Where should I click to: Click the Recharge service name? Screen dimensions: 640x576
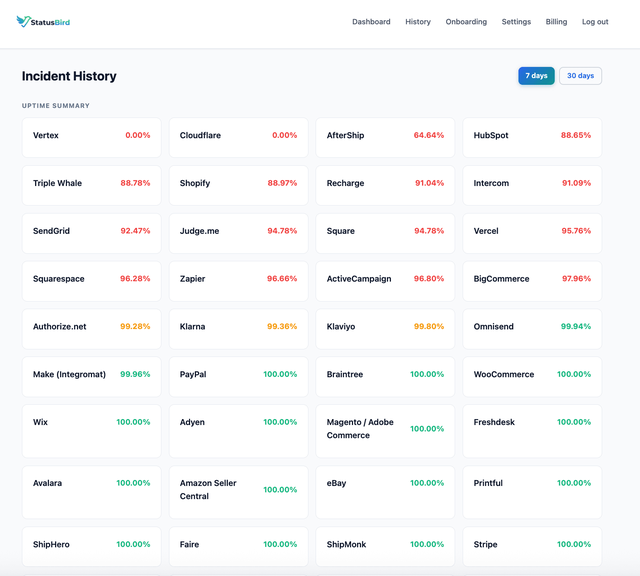(345, 183)
